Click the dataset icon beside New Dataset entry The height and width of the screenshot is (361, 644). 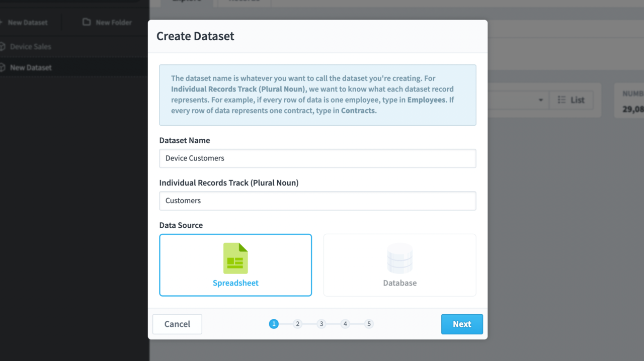tap(2, 67)
